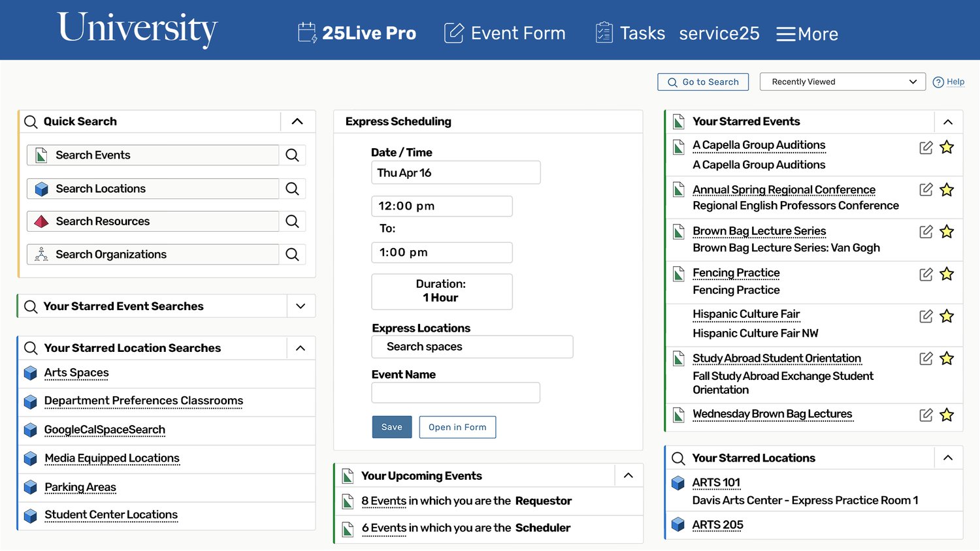
Task: Click the Tasks clipboard icon
Action: pyautogui.click(x=602, y=31)
